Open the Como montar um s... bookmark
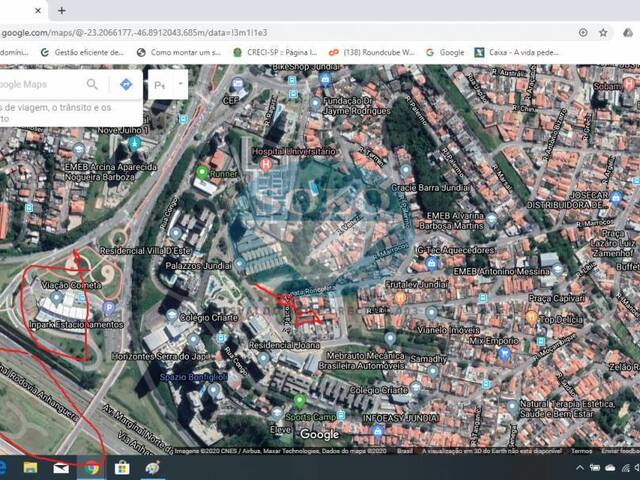The width and height of the screenshot is (640, 480). (179, 52)
